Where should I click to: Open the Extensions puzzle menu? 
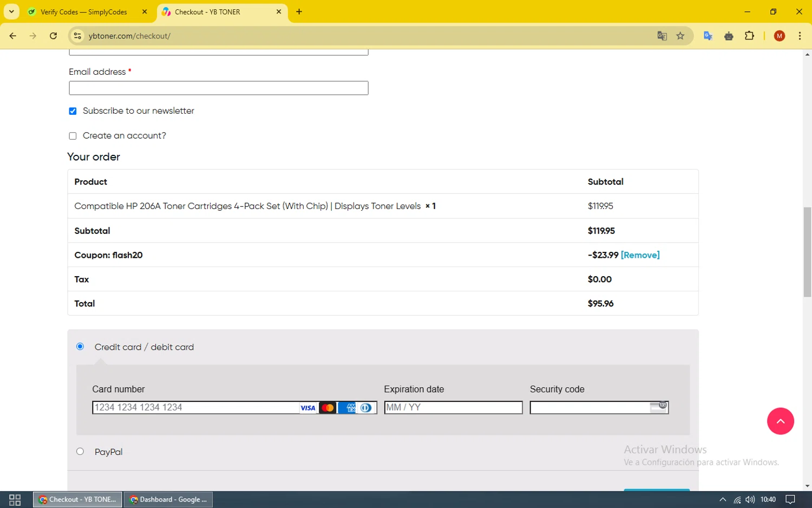click(749, 36)
